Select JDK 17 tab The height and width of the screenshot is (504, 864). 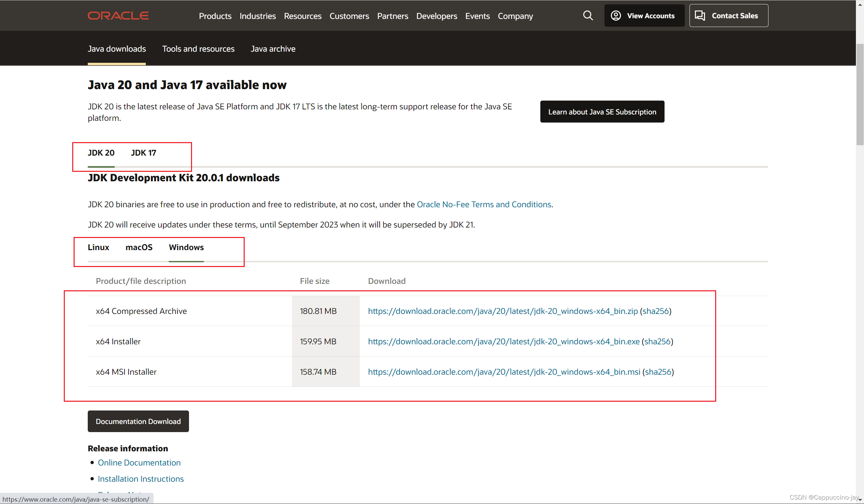143,152
